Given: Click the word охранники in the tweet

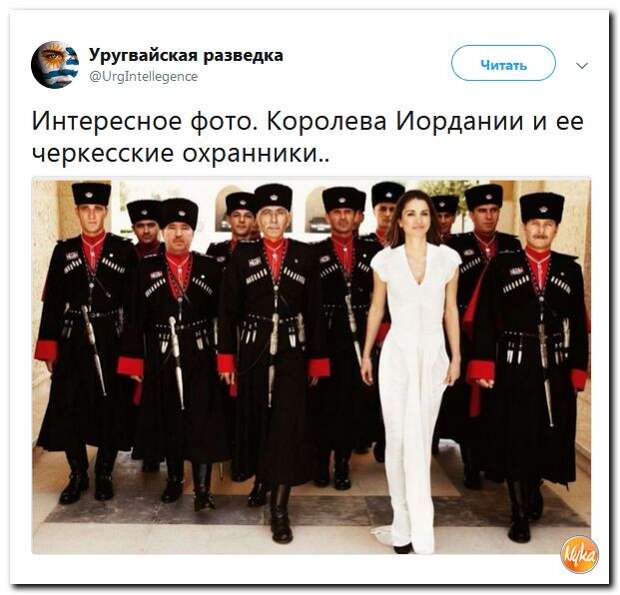Looking at the screenshot, I should [251, 153].
